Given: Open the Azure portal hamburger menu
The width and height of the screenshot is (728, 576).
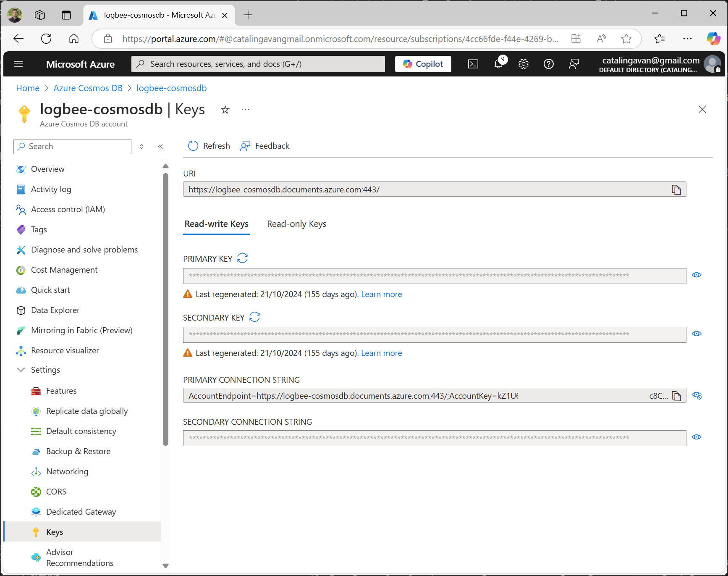Looking at the screenshot, I should pos(18,64).
